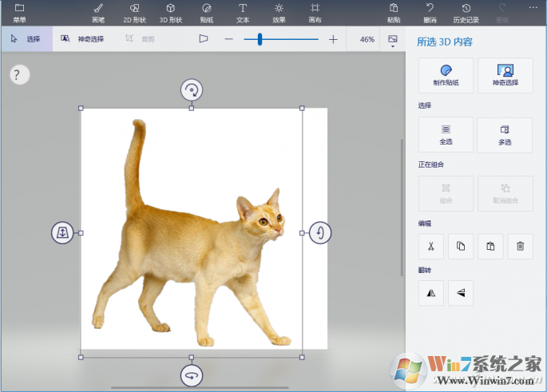547x392 pixels.
Task: Toggle the 3D view flag icon
Action: [204, 38]
